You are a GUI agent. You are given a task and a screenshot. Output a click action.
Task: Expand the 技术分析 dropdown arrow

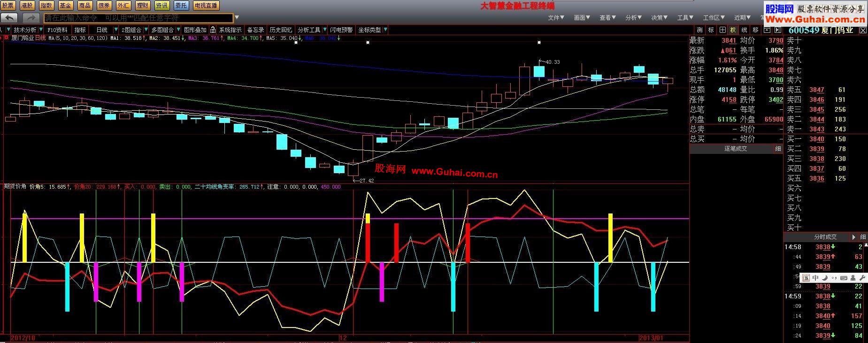pyautogui.click(x=41, y=30)
